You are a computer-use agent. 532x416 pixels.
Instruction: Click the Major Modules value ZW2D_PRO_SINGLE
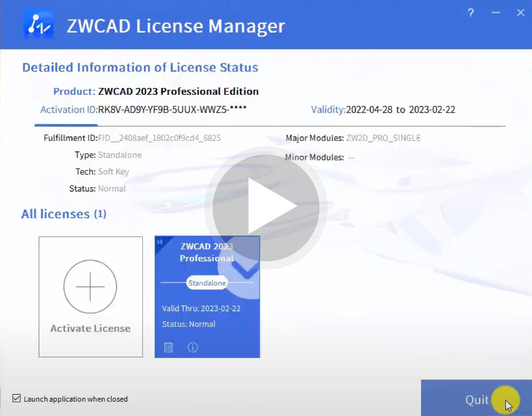click(x=383, y=138)
